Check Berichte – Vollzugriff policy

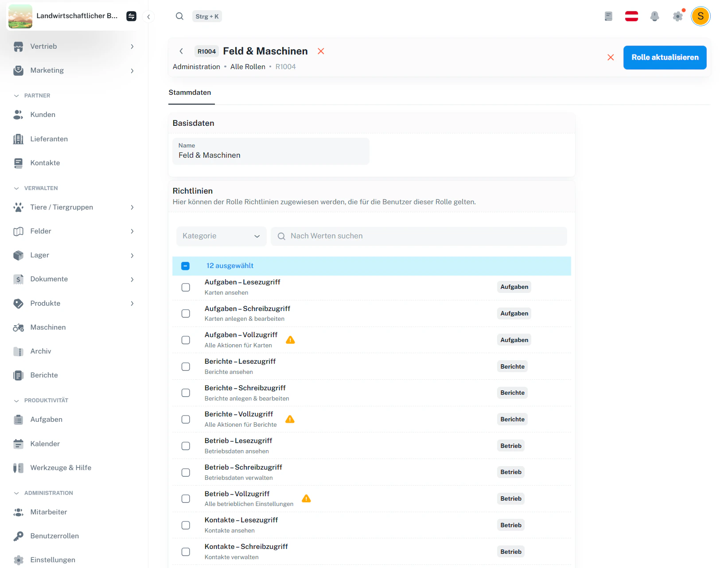coord(186,419)
